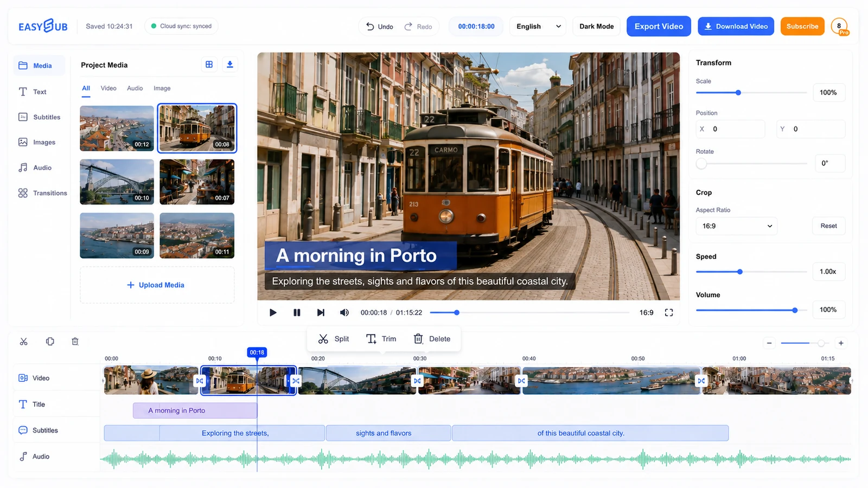Image resolution: width=868 pixels, height=488 pixels.
Task: Select the 'sights and flavors' subtitle clip
Action: pyautogui.click(x=388, y=433)
